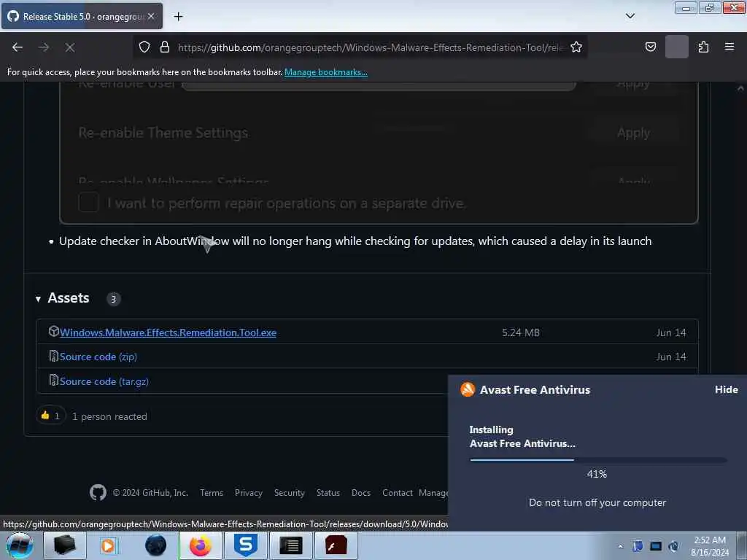Close the Release Stable 5.0 tab
Screen dimensions: 747x560
[x=150, y=16]
